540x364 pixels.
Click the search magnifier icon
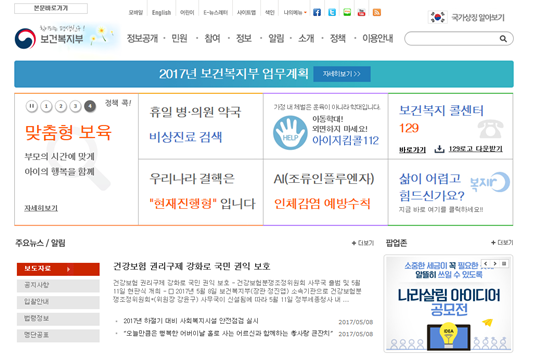pos(503,39)
